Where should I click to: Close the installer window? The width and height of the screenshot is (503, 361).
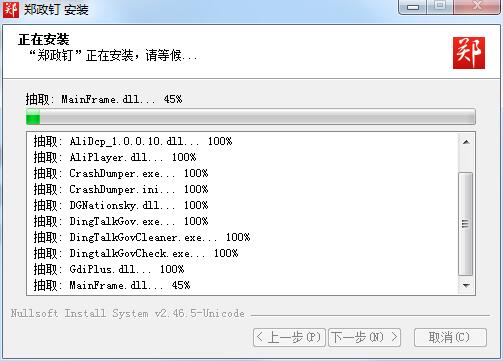point(477,7)
